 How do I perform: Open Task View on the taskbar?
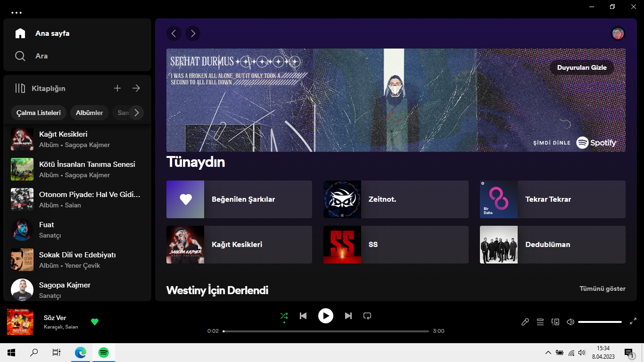pos(57,353)
